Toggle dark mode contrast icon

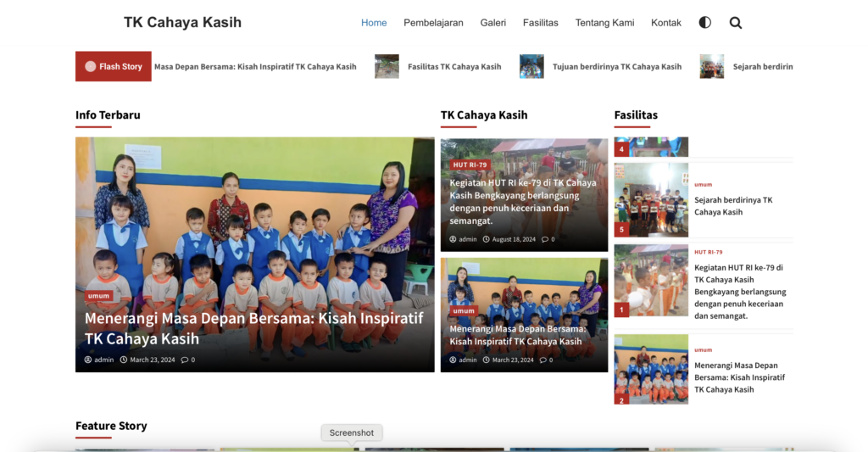coord(704,23)
